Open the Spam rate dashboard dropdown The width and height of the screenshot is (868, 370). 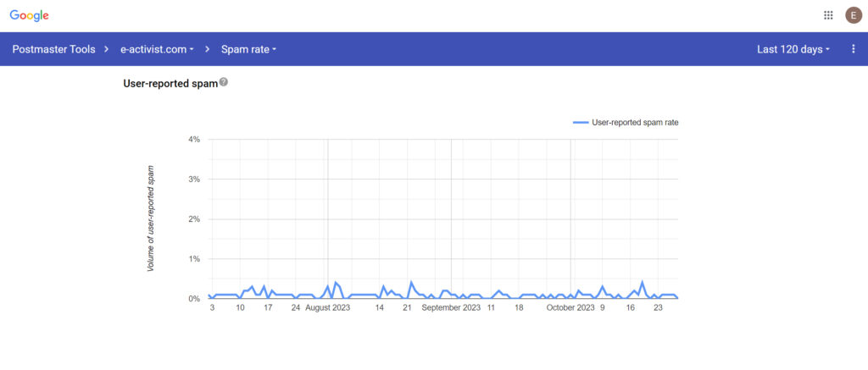(248, 49)
